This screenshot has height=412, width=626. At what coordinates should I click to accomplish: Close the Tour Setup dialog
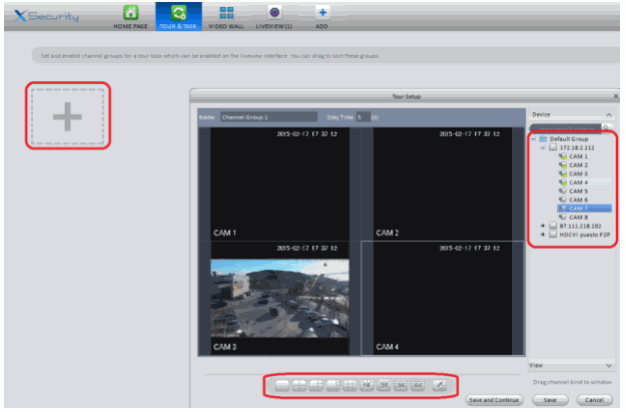[x=616, y=96]
